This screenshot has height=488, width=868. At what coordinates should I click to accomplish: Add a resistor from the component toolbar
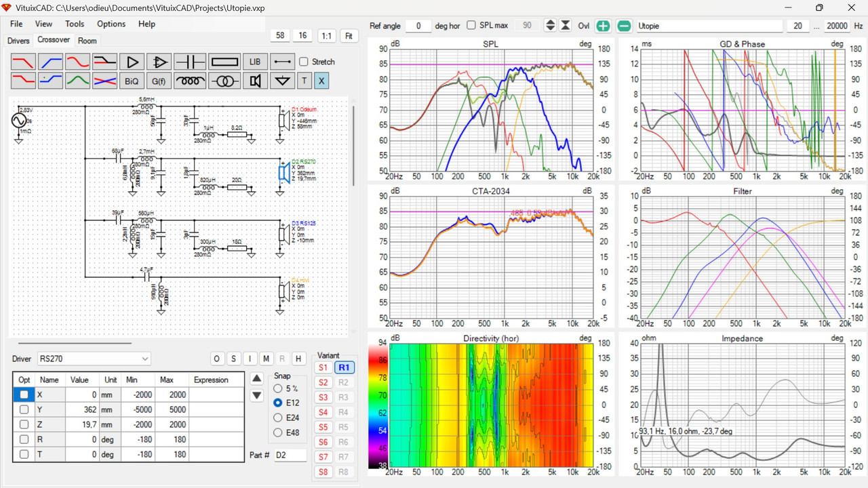[x=224, y=62]
